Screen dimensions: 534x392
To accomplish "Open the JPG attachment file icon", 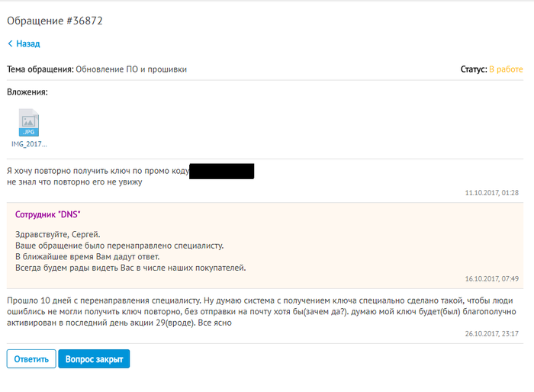I will pyautogui.click(x=29, y=122).
